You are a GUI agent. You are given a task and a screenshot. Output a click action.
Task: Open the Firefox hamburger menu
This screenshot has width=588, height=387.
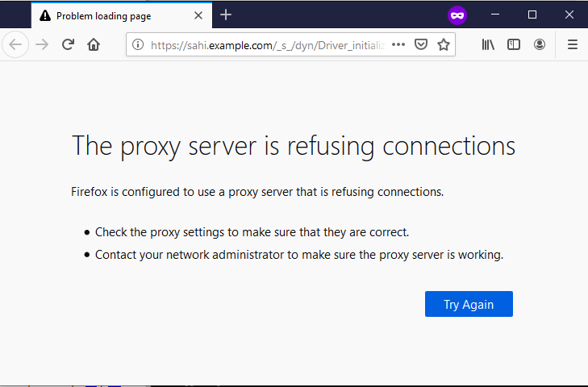(x=573, y=45)
